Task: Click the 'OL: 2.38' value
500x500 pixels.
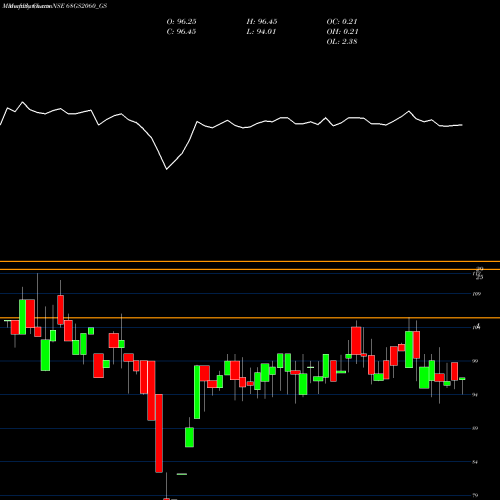Action: 342,42
